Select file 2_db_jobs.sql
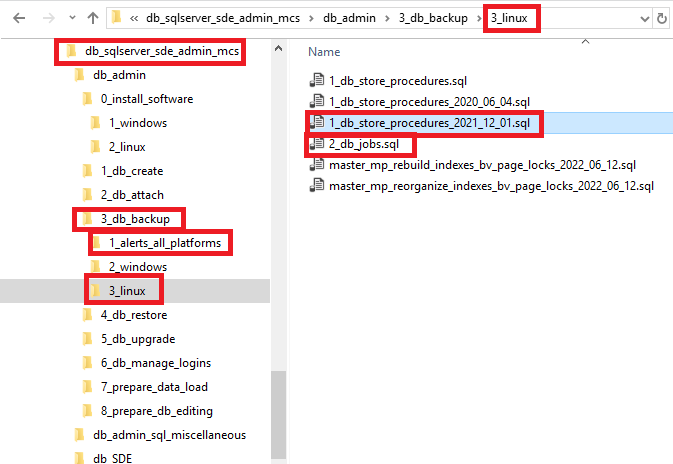This screenshot has height=464, width=673. (364, 144)
